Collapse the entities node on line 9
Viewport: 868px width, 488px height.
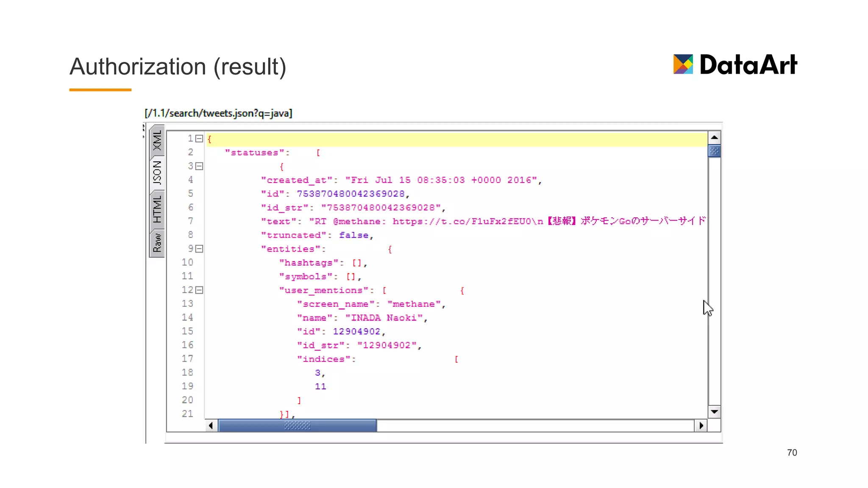pos(199,249)
